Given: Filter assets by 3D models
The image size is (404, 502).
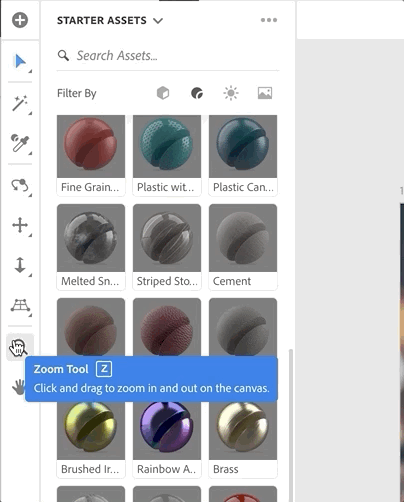Looking at the screenshot, I should [x=163, y=93].
